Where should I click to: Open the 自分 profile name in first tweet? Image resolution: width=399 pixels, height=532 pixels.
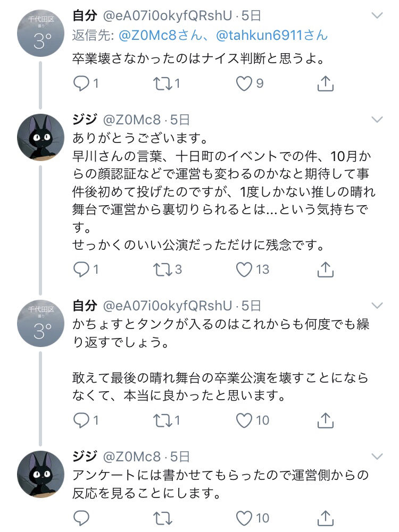pyautogui.click(x=85, y=16)
